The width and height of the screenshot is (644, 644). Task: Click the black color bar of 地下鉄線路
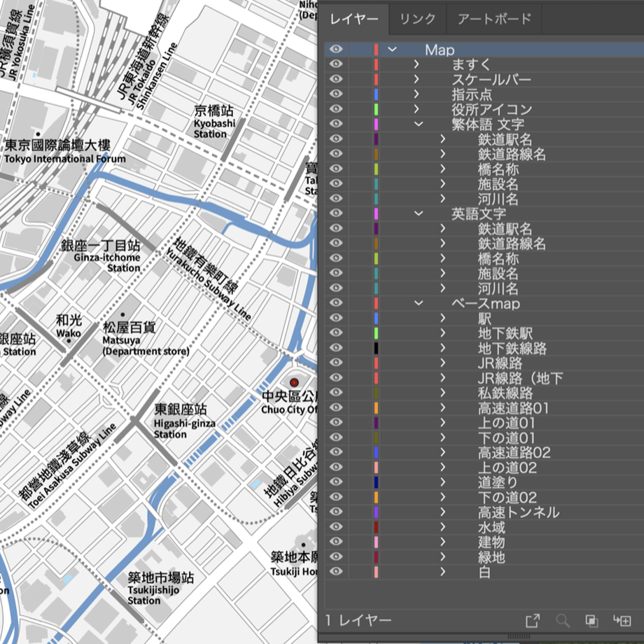376,348
